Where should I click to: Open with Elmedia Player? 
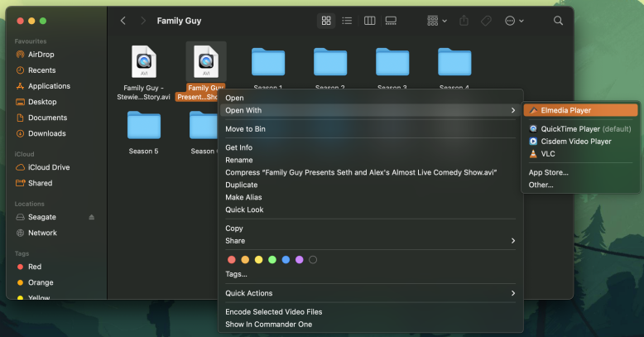(x=581, y=110)
